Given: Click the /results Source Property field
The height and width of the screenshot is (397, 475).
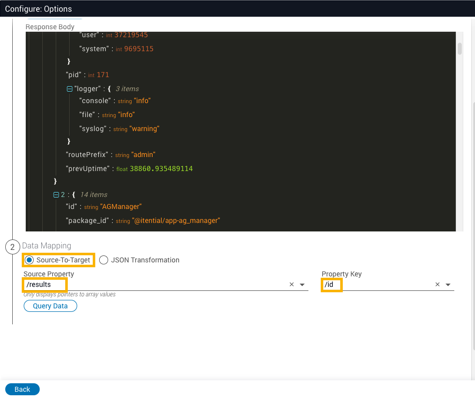Looking at the screenshot, I should click(166, 284).
